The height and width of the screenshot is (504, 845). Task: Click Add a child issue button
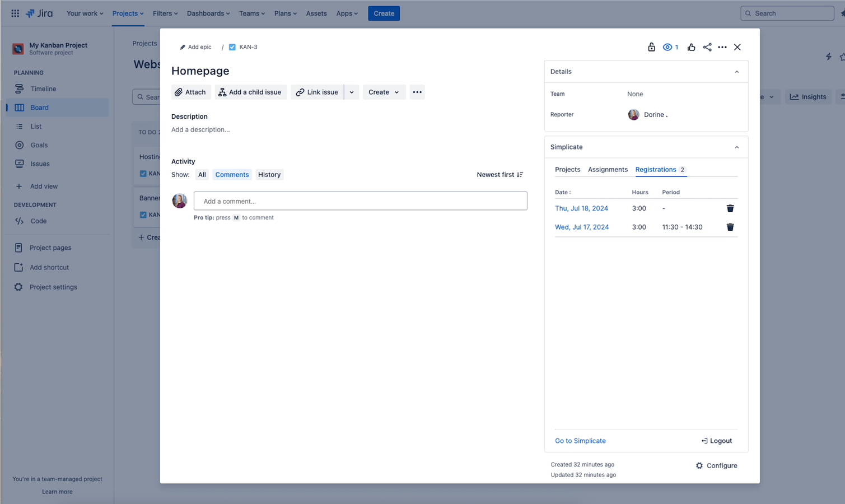coord(251,92)
